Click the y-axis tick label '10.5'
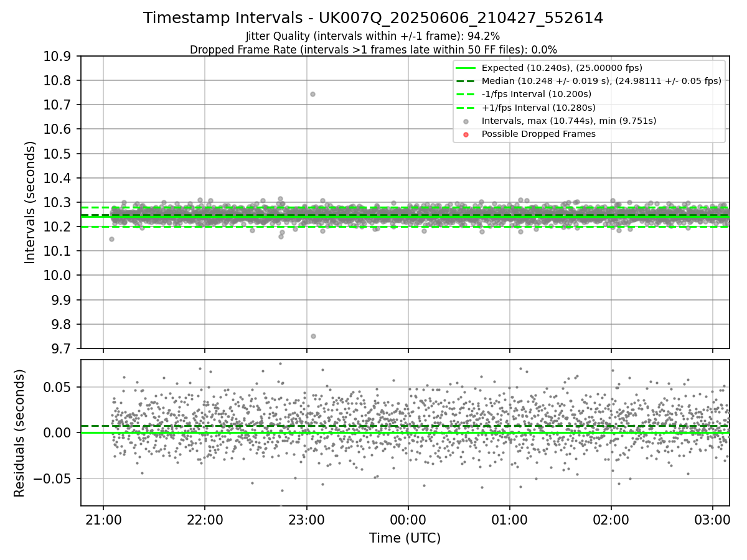The image size is (747, 560). (59, 154)
